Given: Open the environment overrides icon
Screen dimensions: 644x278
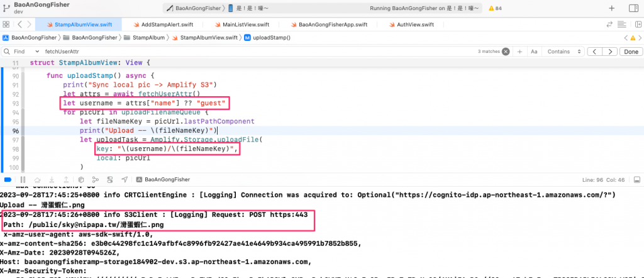Looking at the screenshot, I should [110, 180].
